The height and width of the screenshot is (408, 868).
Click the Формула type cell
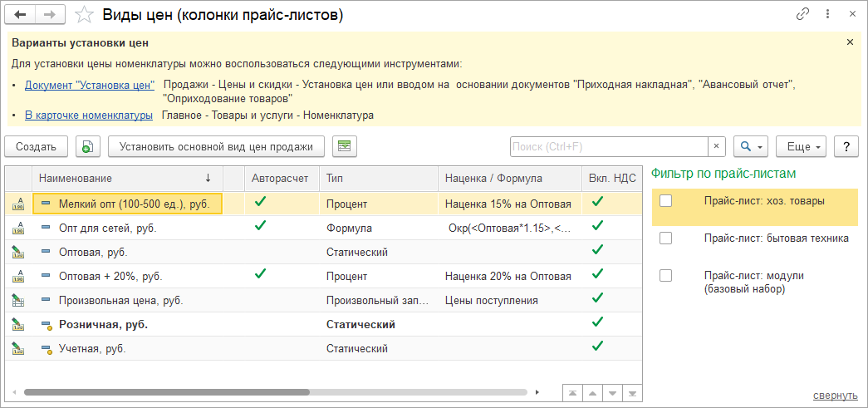point(379,228)
